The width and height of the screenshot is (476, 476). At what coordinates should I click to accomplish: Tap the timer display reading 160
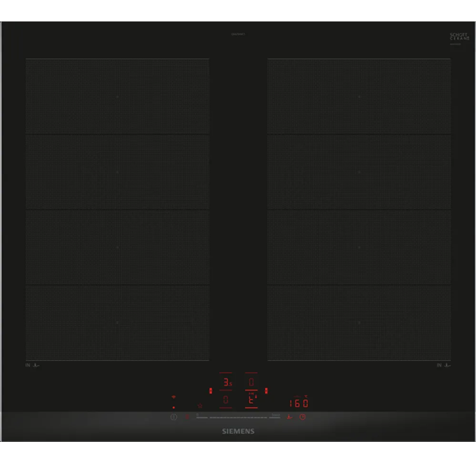pos(297,402)
